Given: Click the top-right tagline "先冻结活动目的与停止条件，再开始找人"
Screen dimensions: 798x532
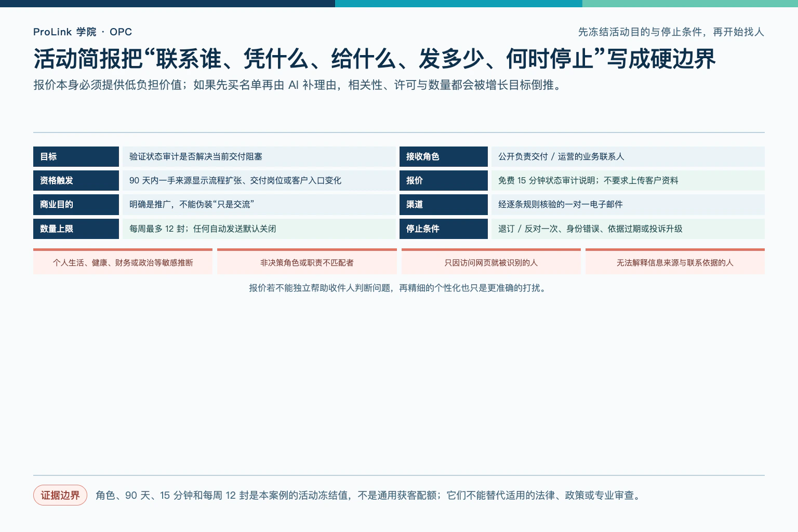Looking at the screenshot, I should [x=671, y=32].
